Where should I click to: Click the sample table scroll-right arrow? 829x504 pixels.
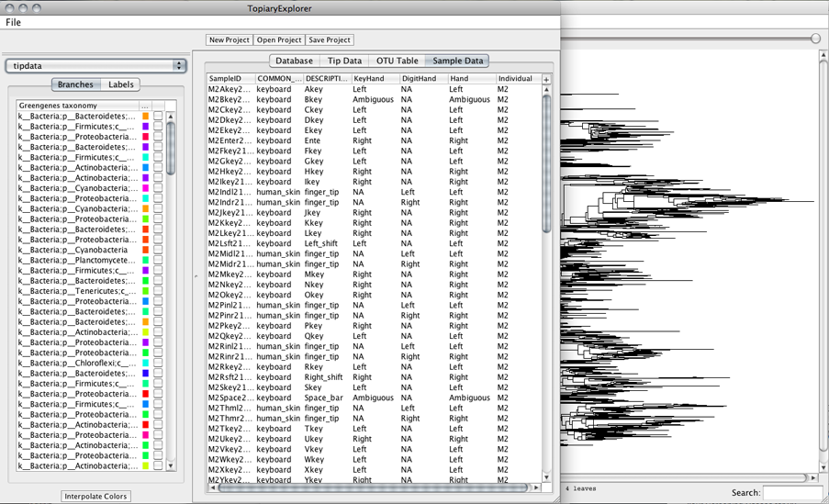pos(536,487)
